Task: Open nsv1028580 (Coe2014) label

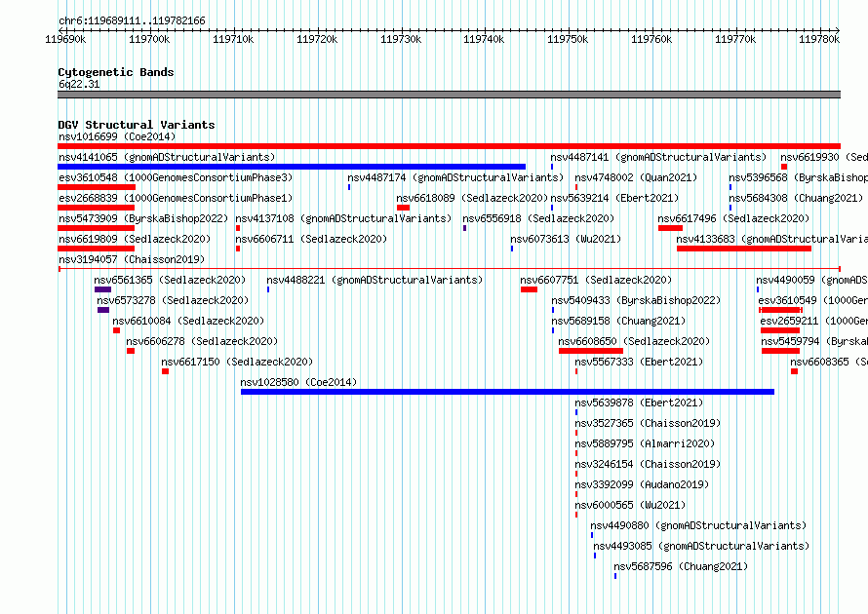Action: (x=298, y=382)
